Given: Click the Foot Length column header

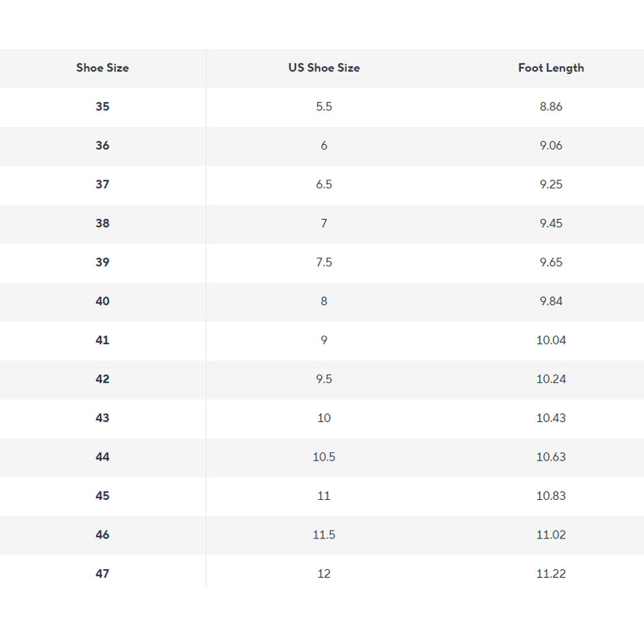Looking at the screenshot, I should click(x=551, y=68).
